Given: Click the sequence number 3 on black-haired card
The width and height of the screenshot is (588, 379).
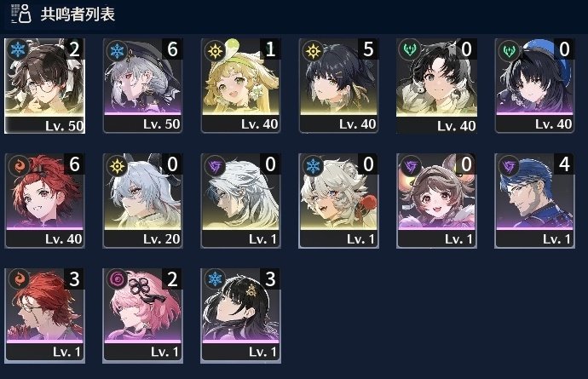Looking at the screenshot, I should [270, 279].
